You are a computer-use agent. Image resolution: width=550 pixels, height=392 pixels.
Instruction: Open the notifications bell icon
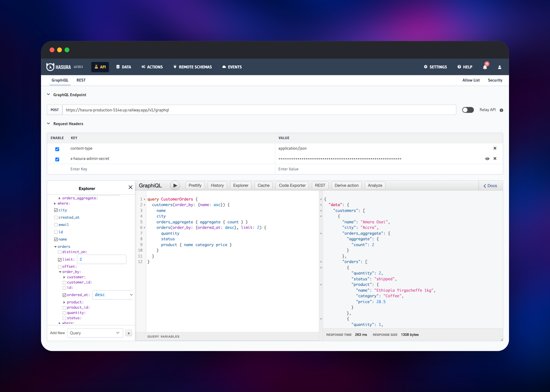(x=485, y=67)
